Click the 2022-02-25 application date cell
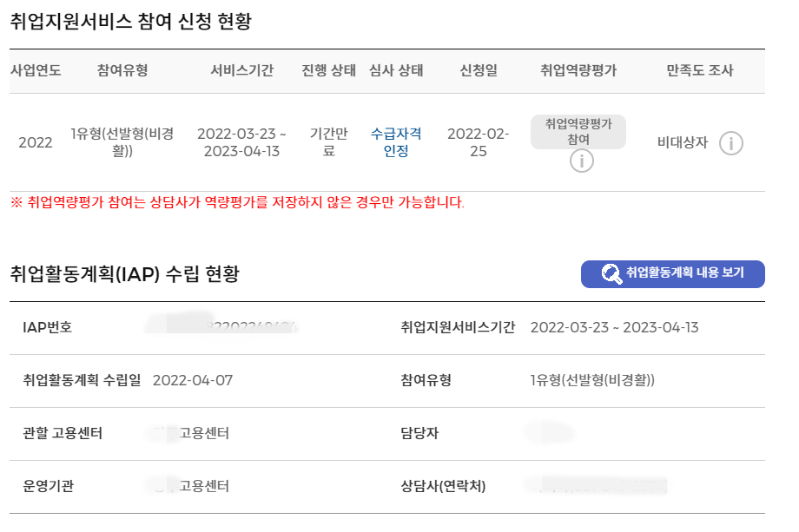The image size is (799, 532). (x=479, y=142)
